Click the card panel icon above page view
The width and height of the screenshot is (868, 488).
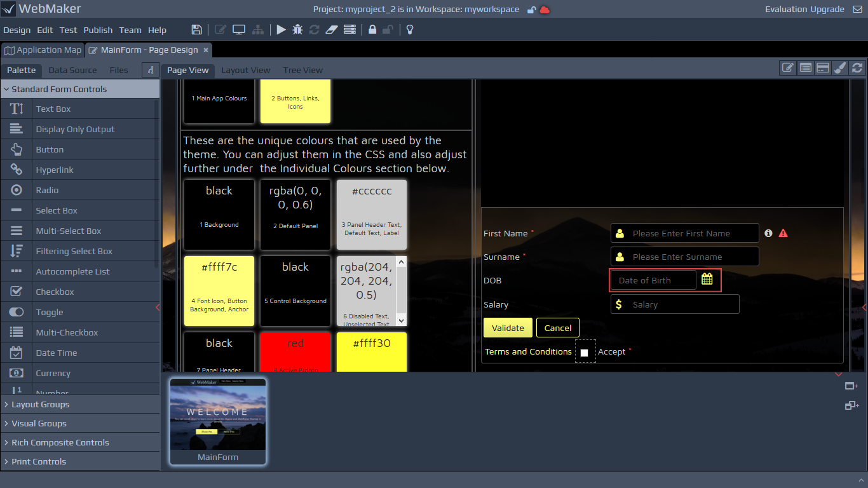point(823,68)
